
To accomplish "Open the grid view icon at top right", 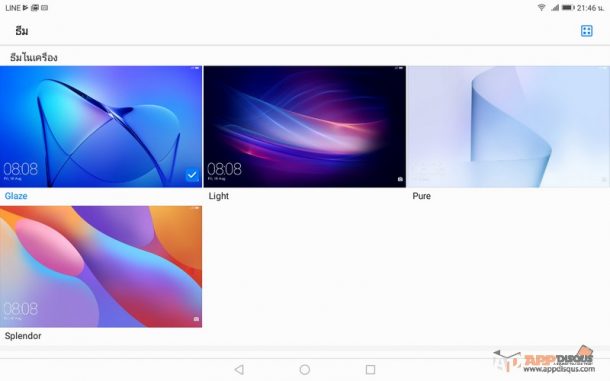I will (586, 31).
